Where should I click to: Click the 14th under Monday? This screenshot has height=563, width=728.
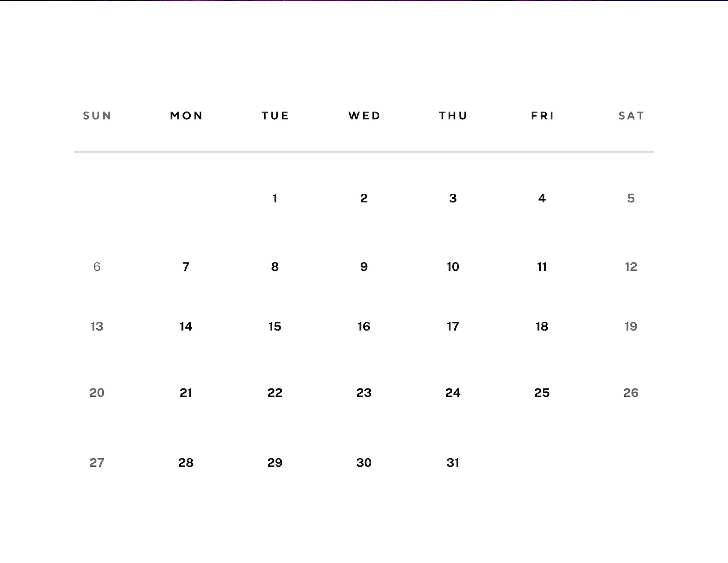point(186,326)
